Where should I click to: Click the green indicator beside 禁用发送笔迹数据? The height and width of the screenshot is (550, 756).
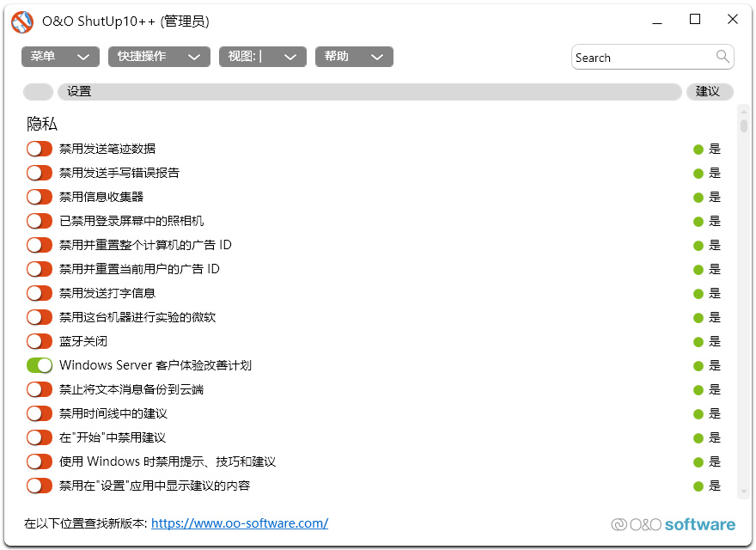point(698,149)
